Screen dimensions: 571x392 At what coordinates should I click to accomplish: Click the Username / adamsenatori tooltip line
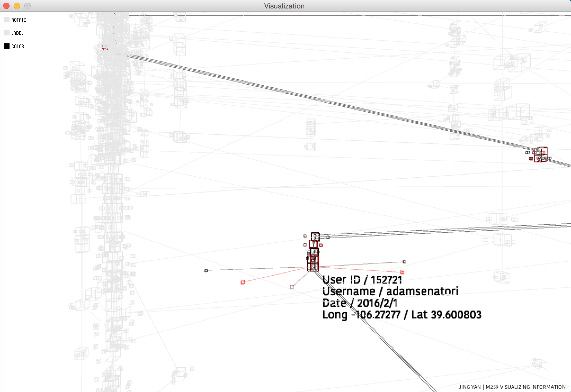390,291
